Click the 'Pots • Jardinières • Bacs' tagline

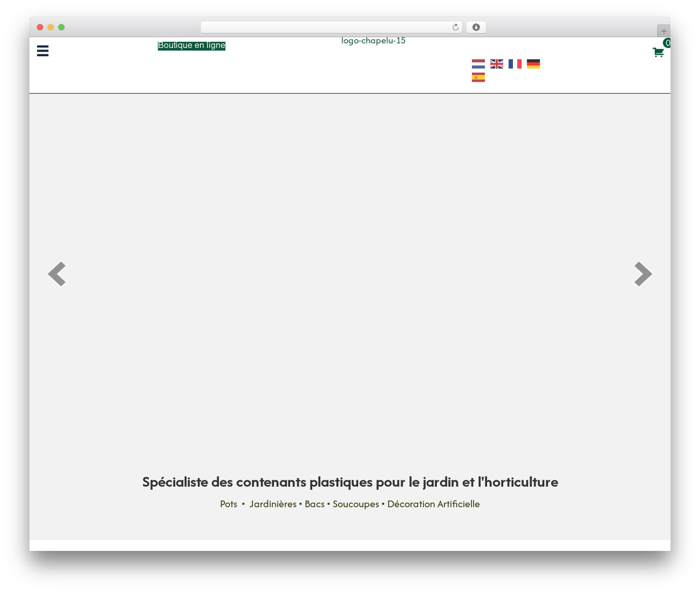point(350,504)
